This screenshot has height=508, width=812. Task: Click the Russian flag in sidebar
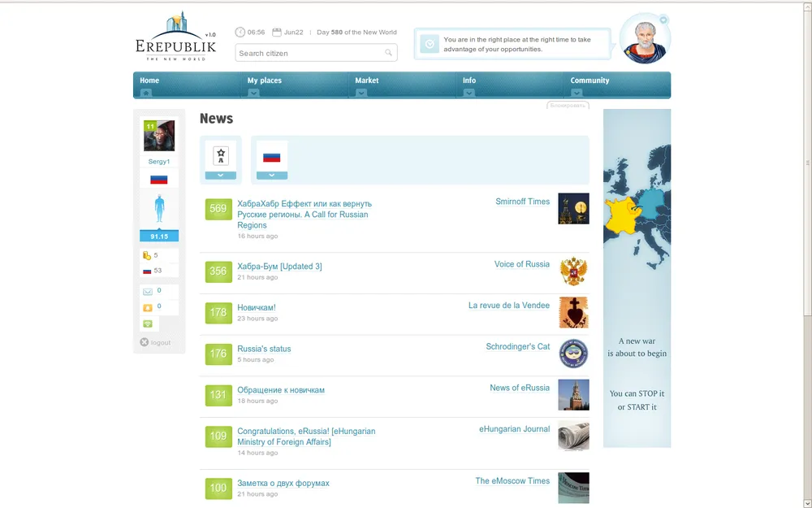pyautogui.click(x=159, y=180)
